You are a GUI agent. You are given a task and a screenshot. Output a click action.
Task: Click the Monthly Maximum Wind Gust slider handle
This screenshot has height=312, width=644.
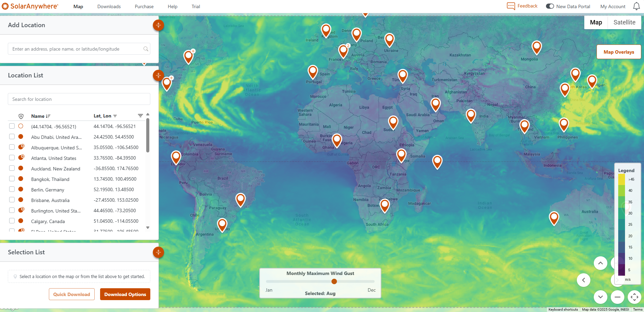click(334, 281)
